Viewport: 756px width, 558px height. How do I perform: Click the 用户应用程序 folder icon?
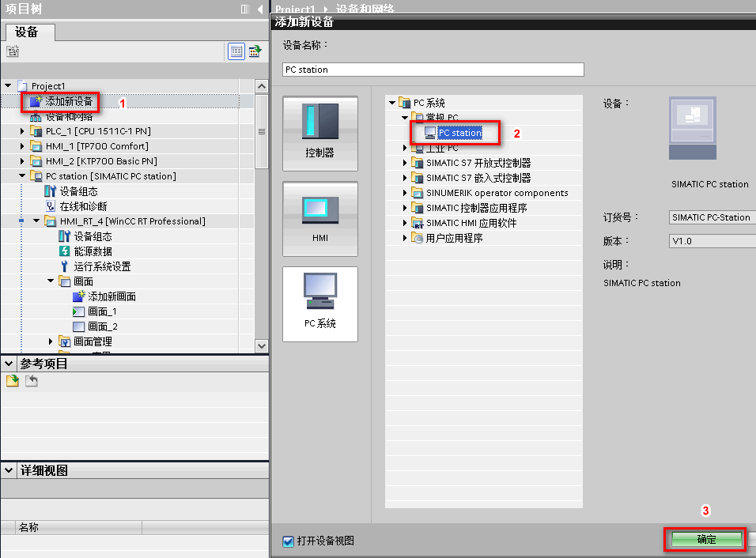pos(417,238)
